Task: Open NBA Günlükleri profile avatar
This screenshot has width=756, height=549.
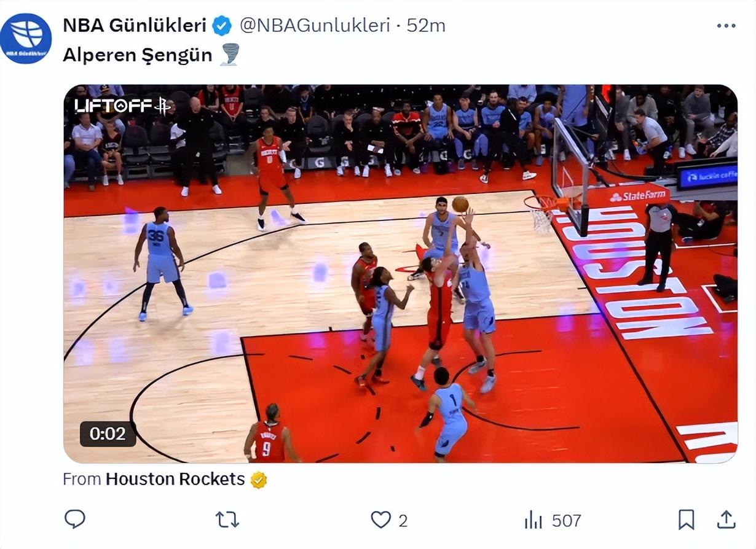Action: tap(26, 38)
